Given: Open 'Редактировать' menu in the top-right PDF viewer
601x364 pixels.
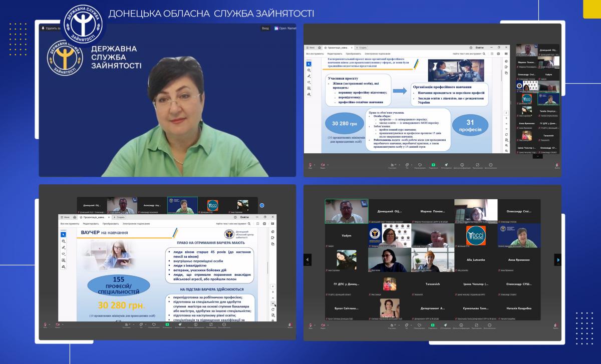Looking at the screenshot, I should coord(335,54).
